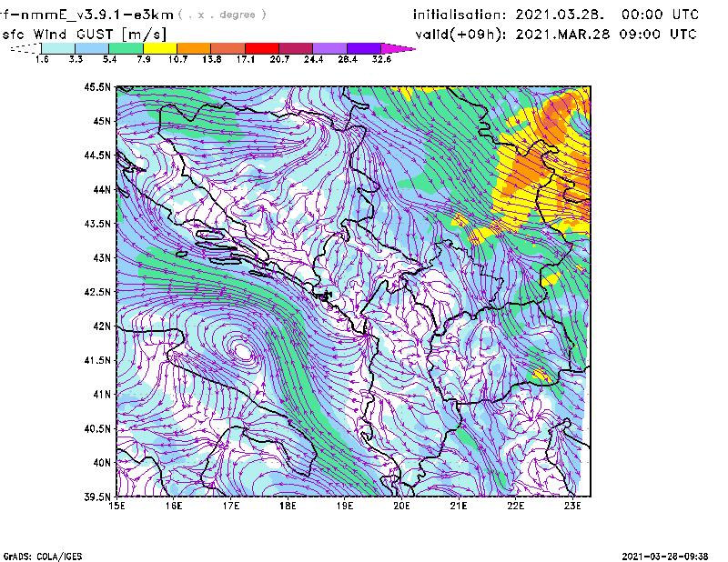Click the white vortex eye in the Adriatic
Screen dimensions: 728x562
tap(243, 351)
